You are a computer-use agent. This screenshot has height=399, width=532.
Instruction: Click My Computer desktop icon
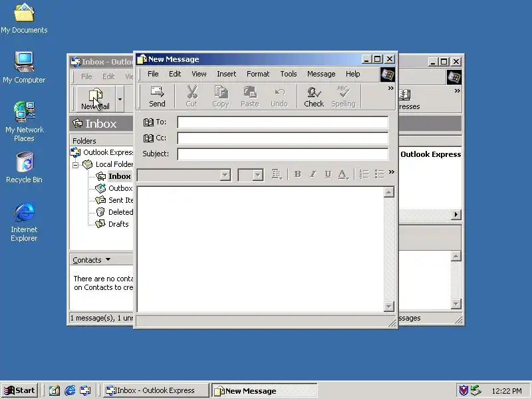(24, 68)
